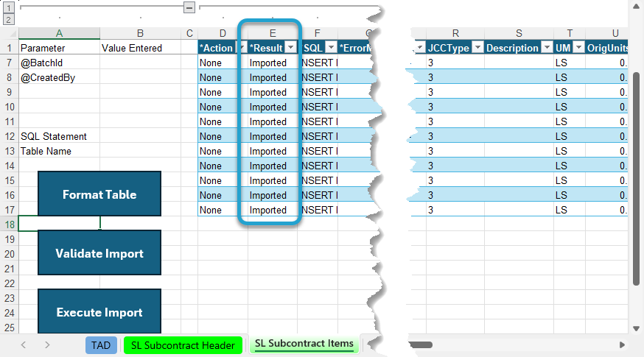Select column R header

pos(455,33)
